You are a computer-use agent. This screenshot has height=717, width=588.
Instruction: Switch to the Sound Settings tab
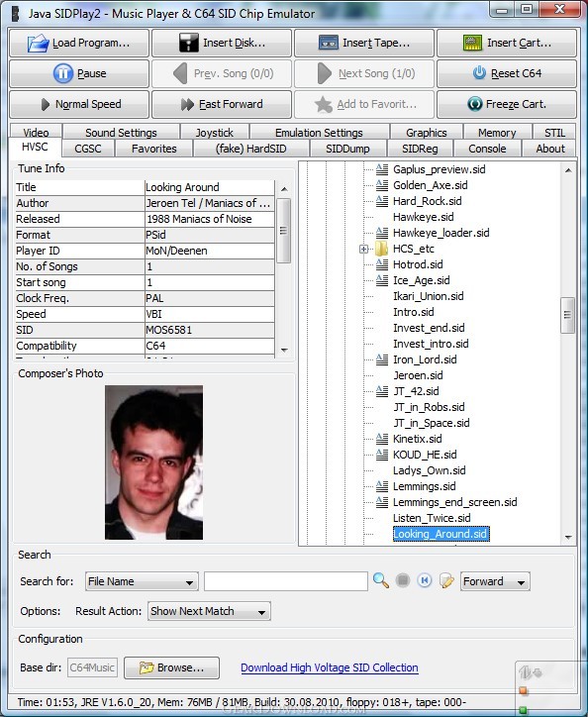click(x=121, y=133)
